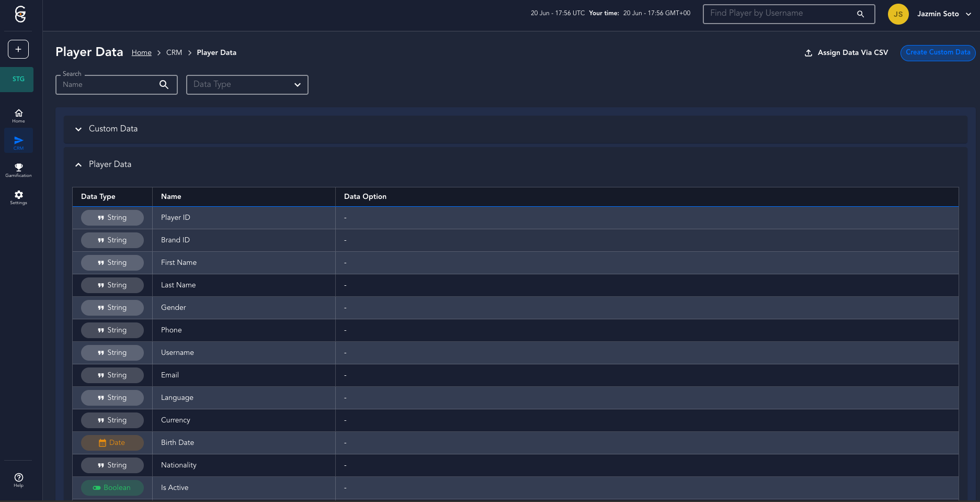Open Home from the sidebar
This screenshot has height=502, width=980.
(x=18, y=116)
